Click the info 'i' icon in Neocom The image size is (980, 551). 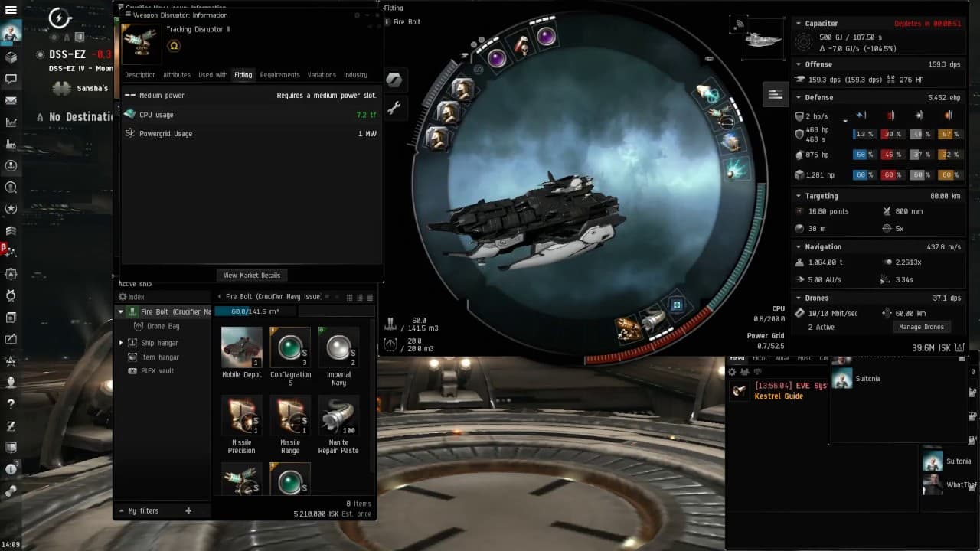[x=11, y=469]
